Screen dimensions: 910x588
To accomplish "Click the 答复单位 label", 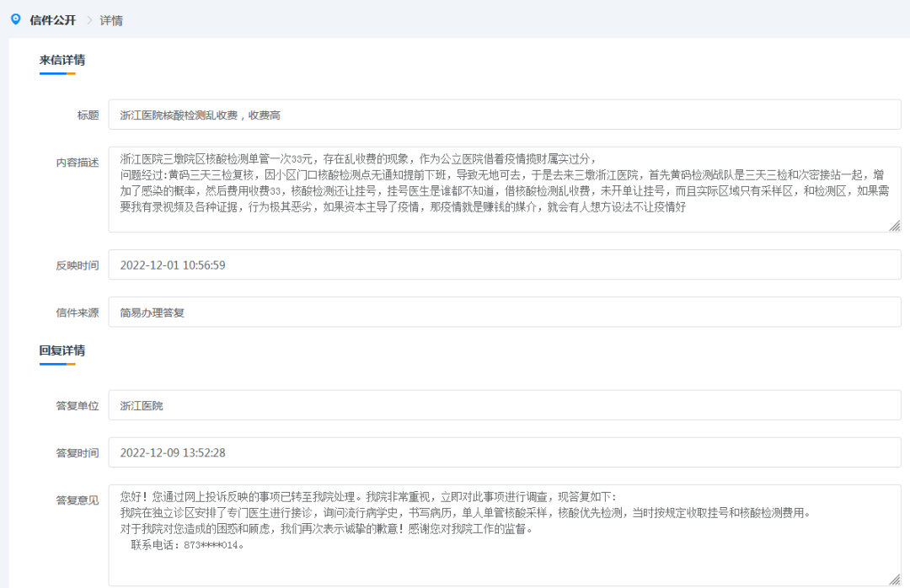I will [x=78, y=406].
